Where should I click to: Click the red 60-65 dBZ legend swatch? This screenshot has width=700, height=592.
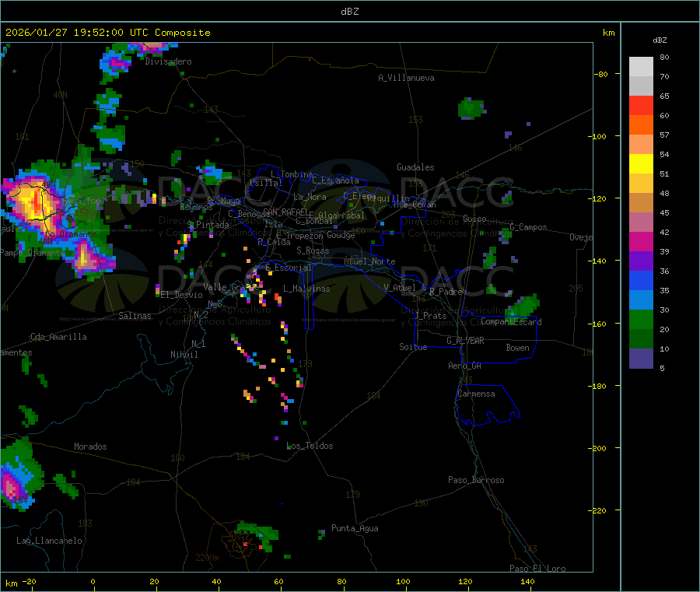coord(641,105)
